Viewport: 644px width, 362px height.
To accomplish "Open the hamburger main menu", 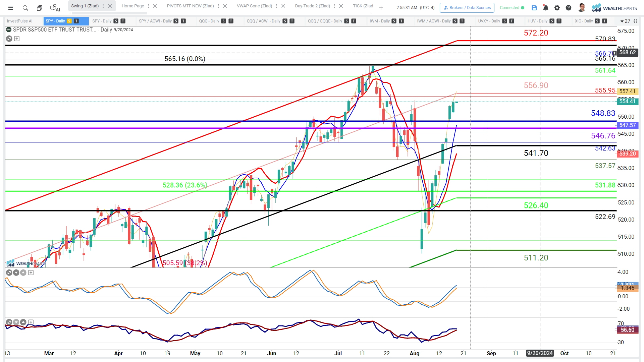I will [11, 8].
